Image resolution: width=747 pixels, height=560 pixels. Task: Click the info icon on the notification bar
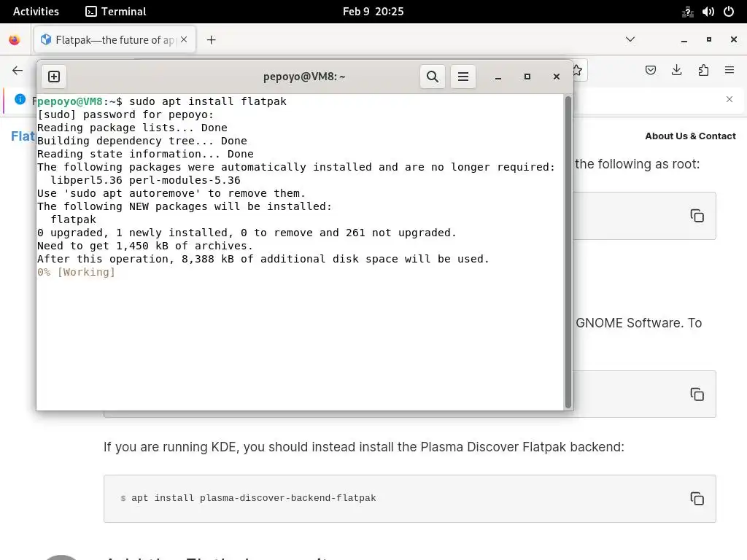click(x=20, y=99)
